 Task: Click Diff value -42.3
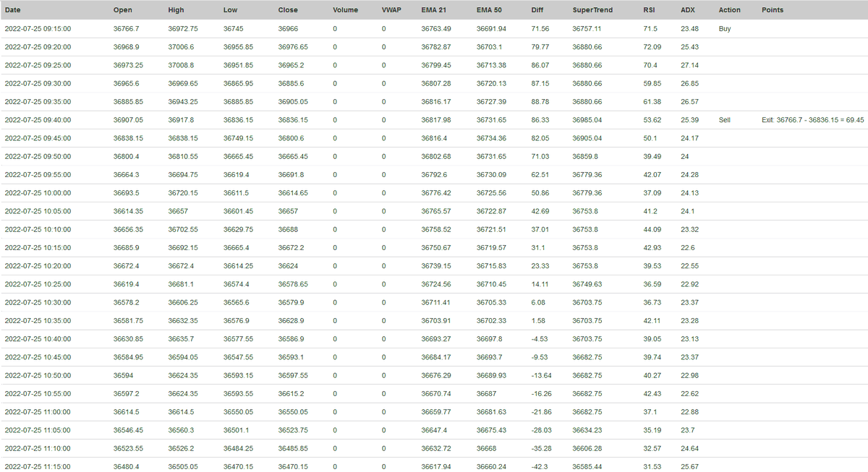(540, 466)
